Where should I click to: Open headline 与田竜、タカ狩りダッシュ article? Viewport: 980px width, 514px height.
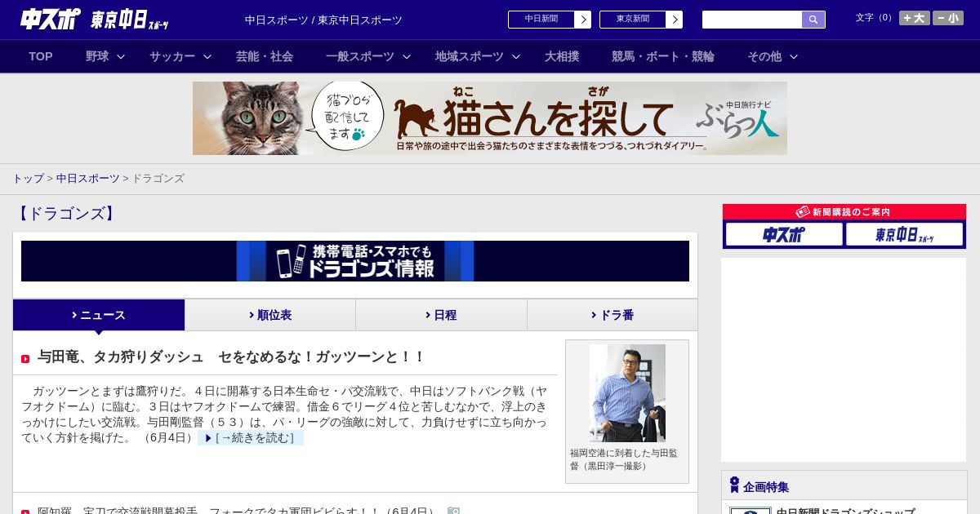[x=231, y=357]
